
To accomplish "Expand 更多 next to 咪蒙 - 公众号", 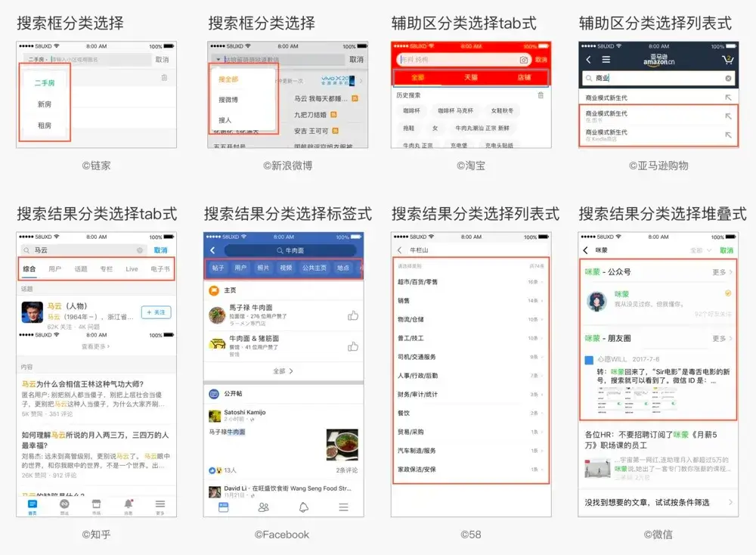I will point(722,272).
